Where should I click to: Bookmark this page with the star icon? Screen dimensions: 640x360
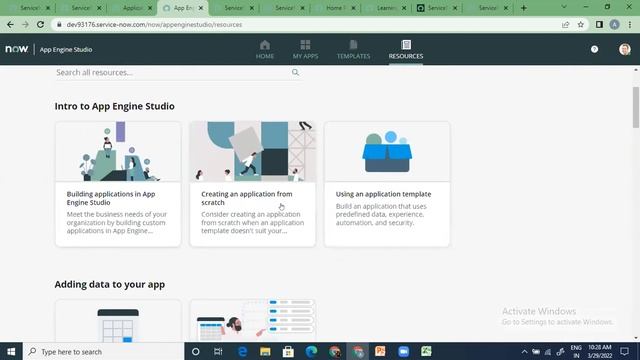point(580,24)
